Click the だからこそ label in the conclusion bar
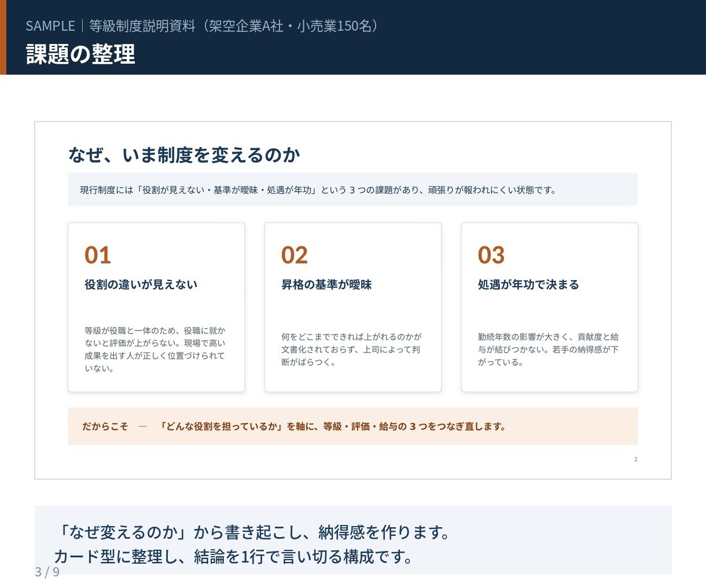 (105, 427)
